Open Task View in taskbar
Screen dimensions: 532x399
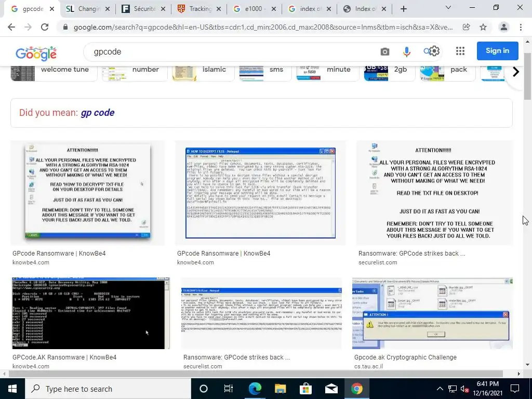tap(229, 389)
